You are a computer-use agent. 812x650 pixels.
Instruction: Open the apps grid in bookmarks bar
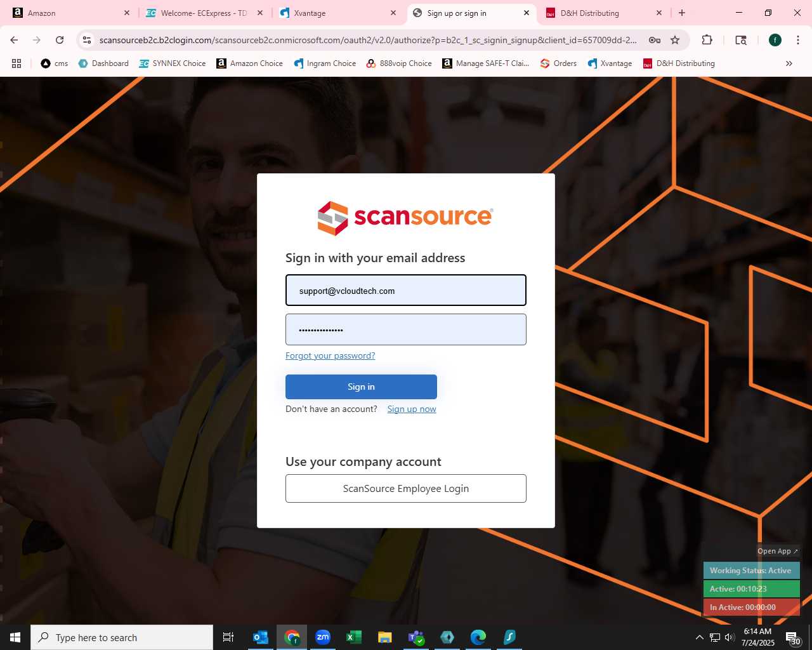coord(16,63)
